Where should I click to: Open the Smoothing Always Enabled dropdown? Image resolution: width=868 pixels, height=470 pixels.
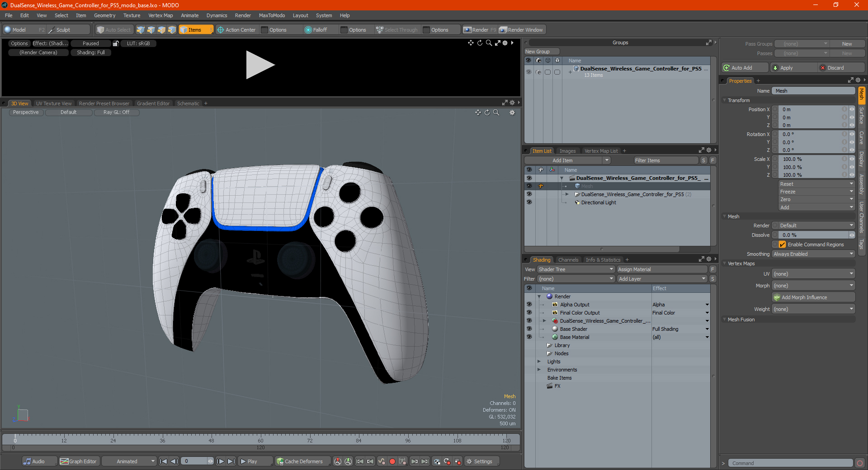[x=813, y=254]
